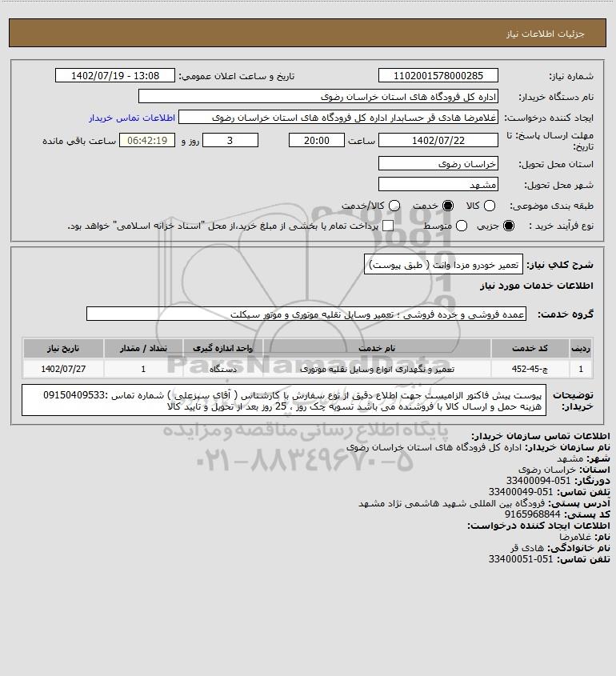
Task: Click the creator first name غلامرضا
Action: pos(575,536)
